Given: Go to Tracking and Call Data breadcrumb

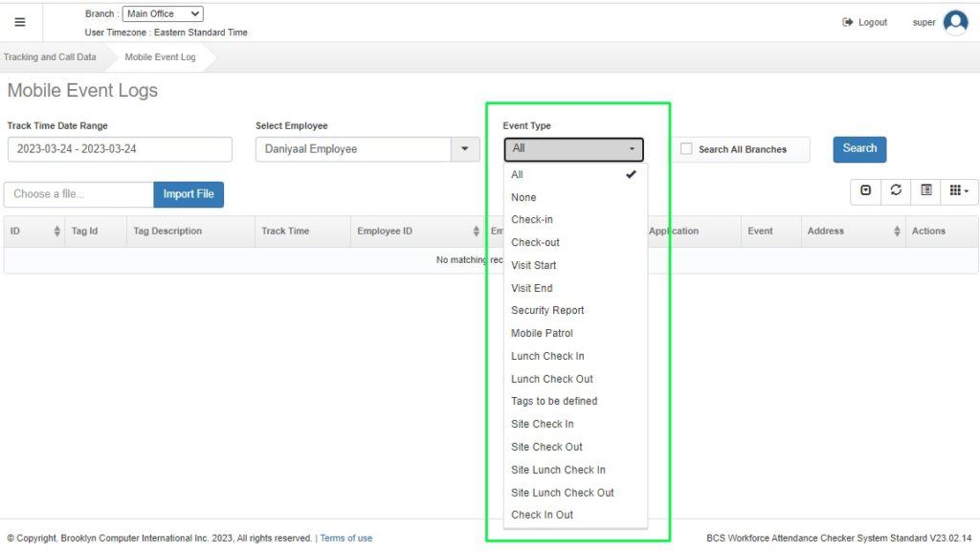Looking at the screenshot, I should pos(50,57).
